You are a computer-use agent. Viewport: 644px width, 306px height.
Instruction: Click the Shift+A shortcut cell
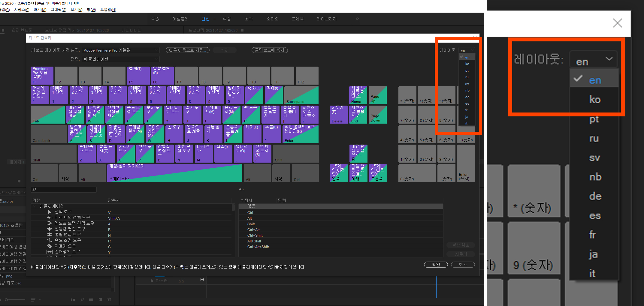(x=114, y=218)
